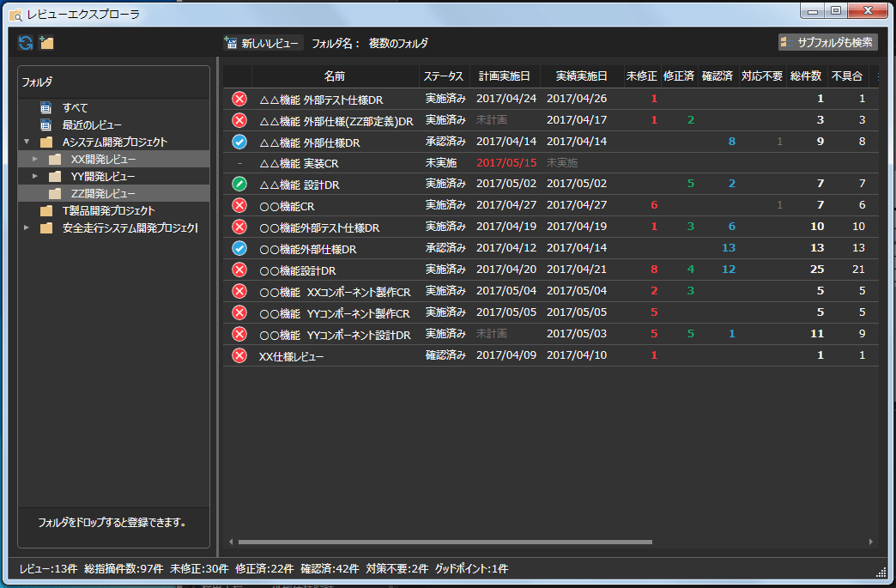Click the T製品開発プロジェクト folder icon
The height and width of the screenshot is (588, 896).
coord(46,211)
